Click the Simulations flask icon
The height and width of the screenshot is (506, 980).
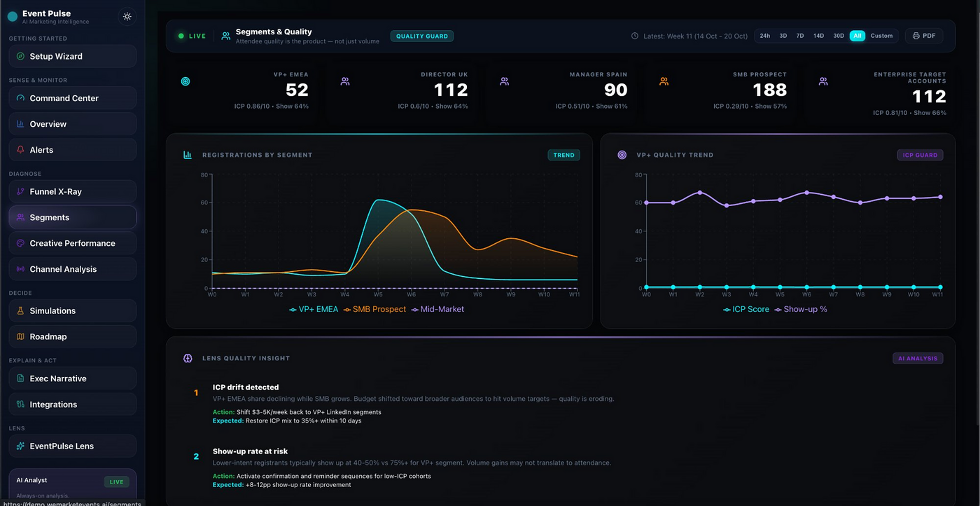pos(20,311)
